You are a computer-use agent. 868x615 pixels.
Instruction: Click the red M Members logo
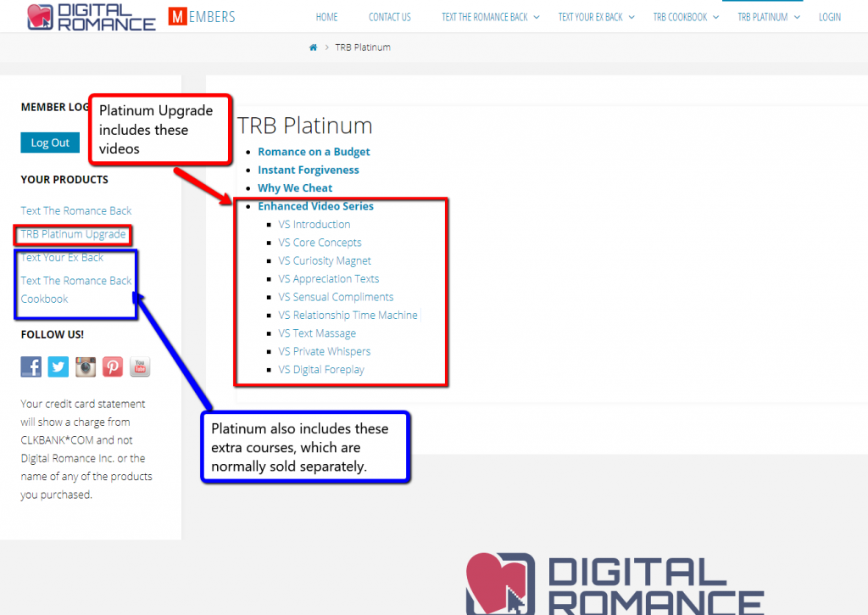[x=202, y=17]
